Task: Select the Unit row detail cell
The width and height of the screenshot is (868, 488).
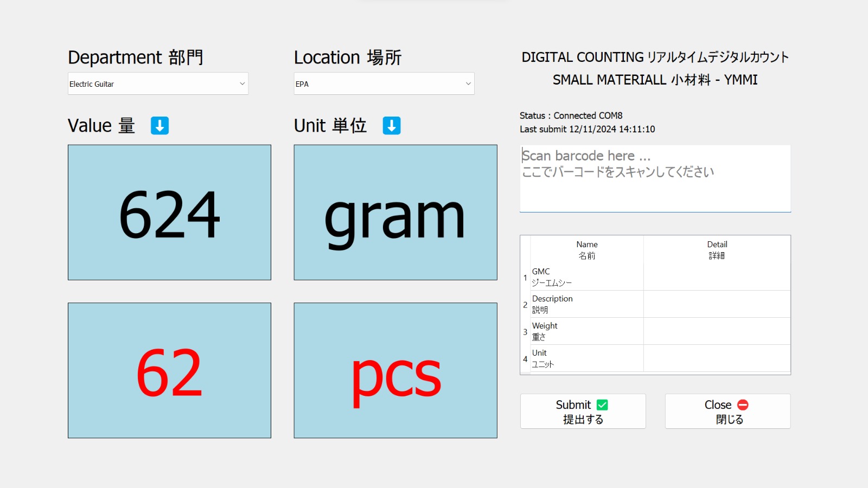Action: coord(716,358)
